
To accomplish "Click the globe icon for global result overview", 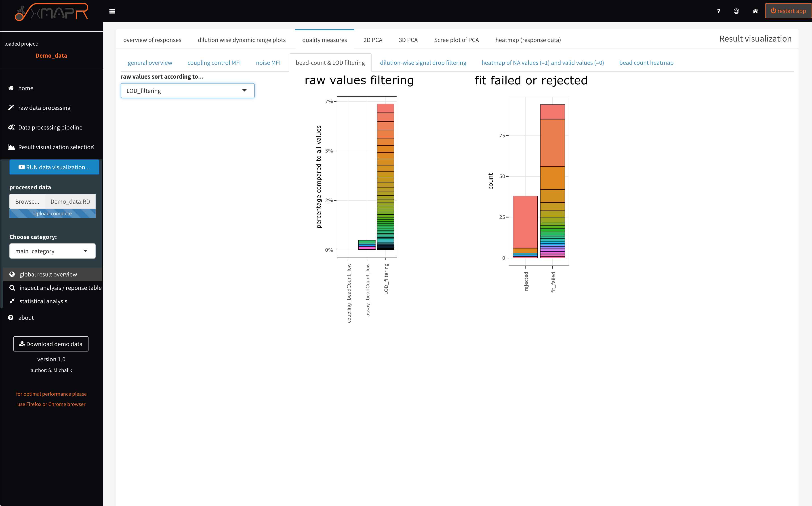I will (12, 274).
